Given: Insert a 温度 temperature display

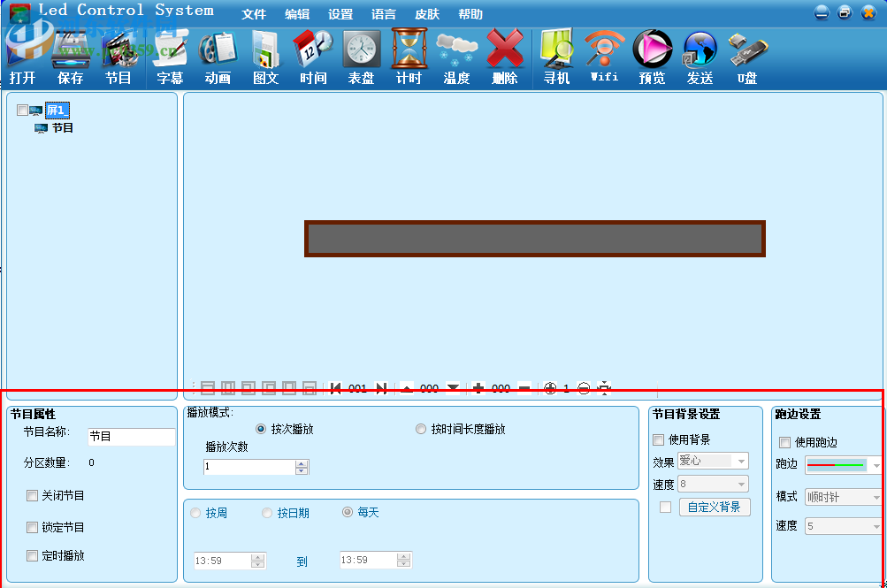Looking at the screenshot, I should click(456, 56).
